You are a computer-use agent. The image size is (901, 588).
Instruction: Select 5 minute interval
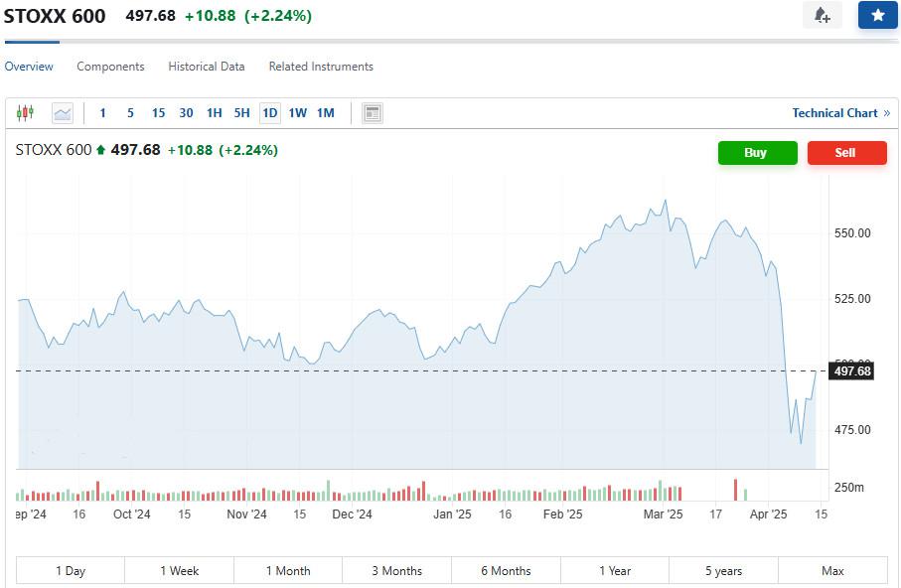click(130, 112)
